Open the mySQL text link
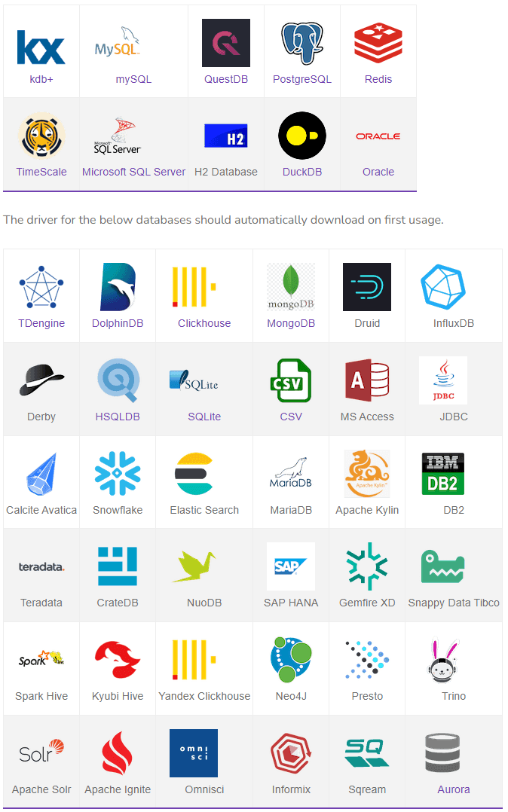Image resolution: width=508 pixels, height=812 pixels. point(133,79)
